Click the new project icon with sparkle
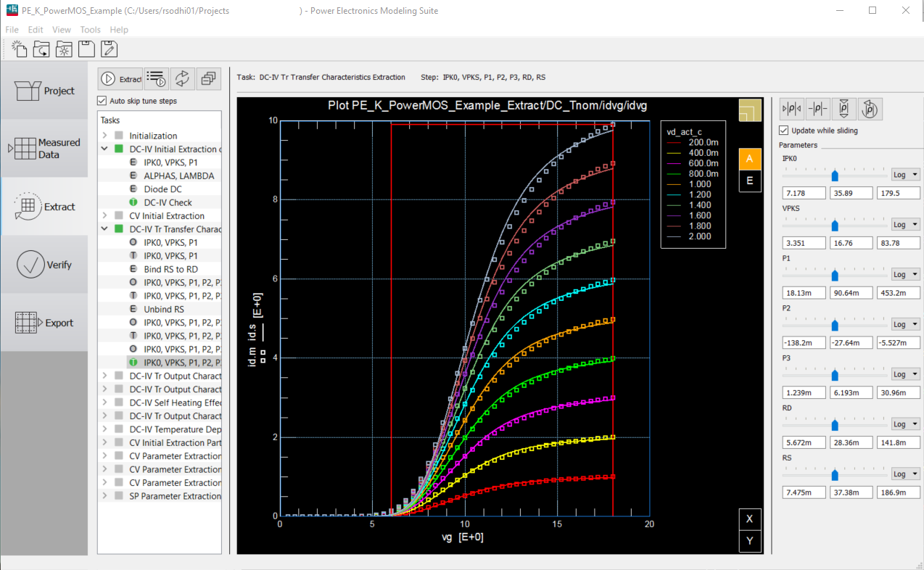 tap(20, 49)
